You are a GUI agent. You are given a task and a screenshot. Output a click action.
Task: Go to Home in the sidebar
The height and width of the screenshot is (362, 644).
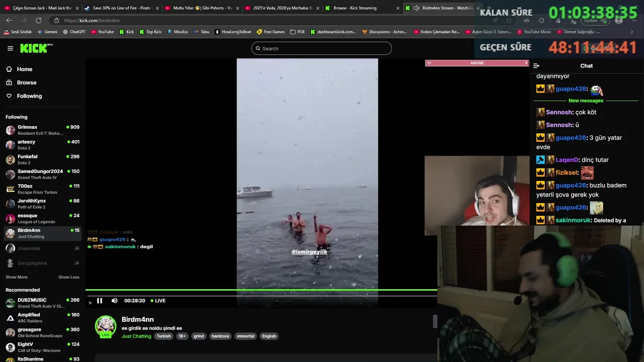click(x=24, y=69)
